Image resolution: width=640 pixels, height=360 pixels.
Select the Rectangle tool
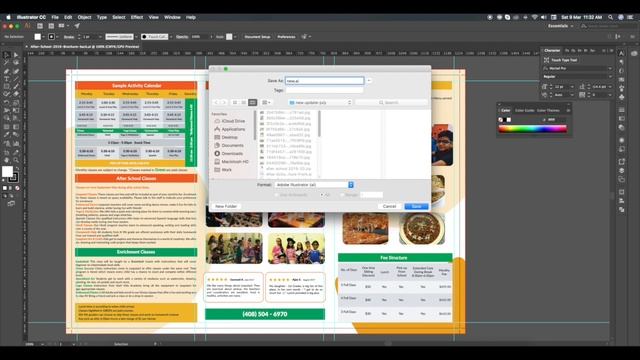pyautogui.click(x=7, y=87)
